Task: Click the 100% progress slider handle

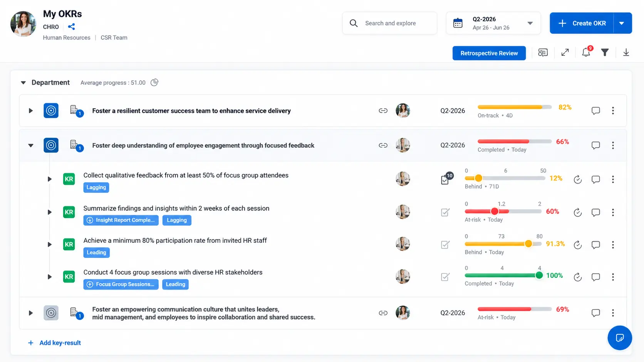Action: [539, 275]
